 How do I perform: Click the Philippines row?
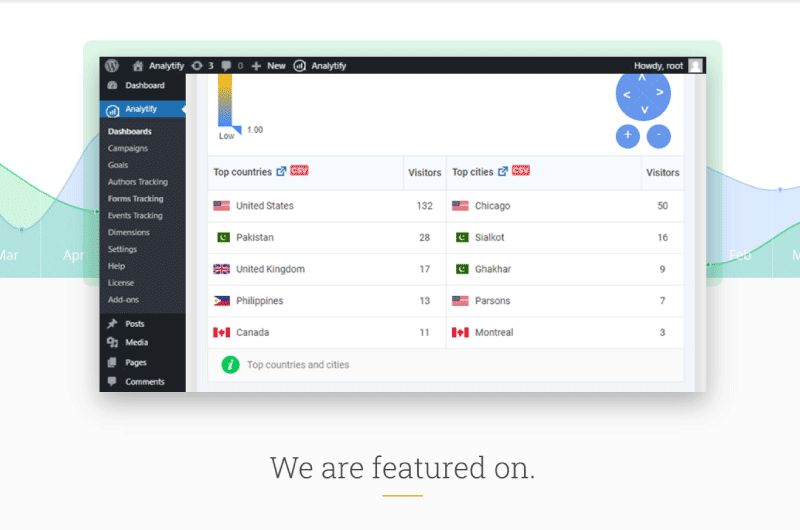point(327,301)
